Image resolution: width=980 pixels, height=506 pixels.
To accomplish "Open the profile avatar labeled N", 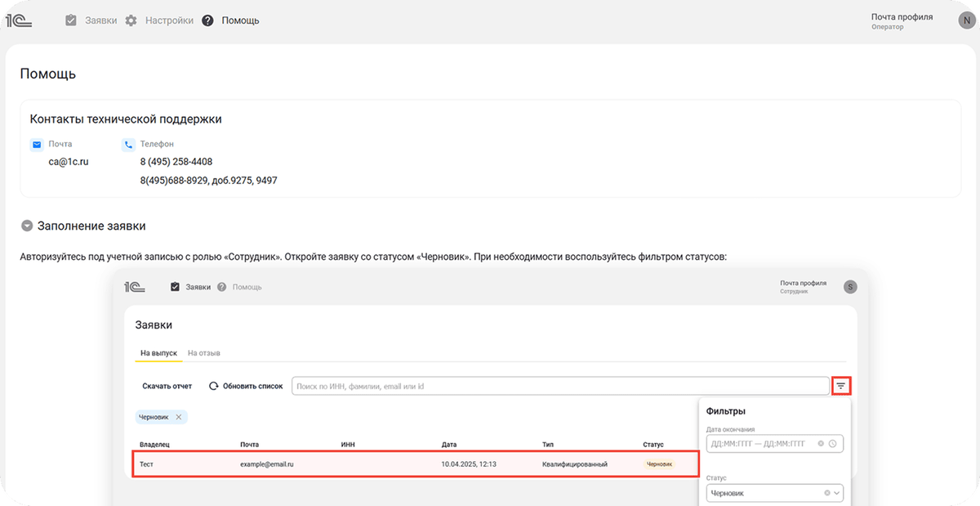I will point(966,21).
